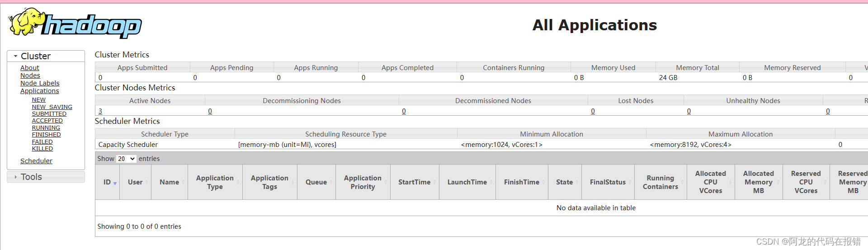Collapse the Cluster sidebar section
Viewport: 868px width, 250px height.
tap(15, 56)
